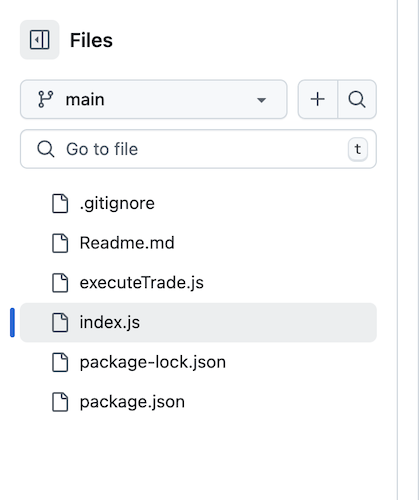Click the 't' keyboard shortcut hint
This screenshot has height=500, width=419.
pyautogui.click(x=358, y=149)
